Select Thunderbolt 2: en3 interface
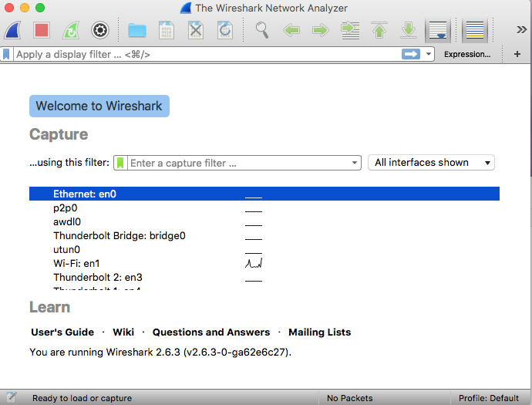Viewport: 532px width, 405px height. click(264, 278)
